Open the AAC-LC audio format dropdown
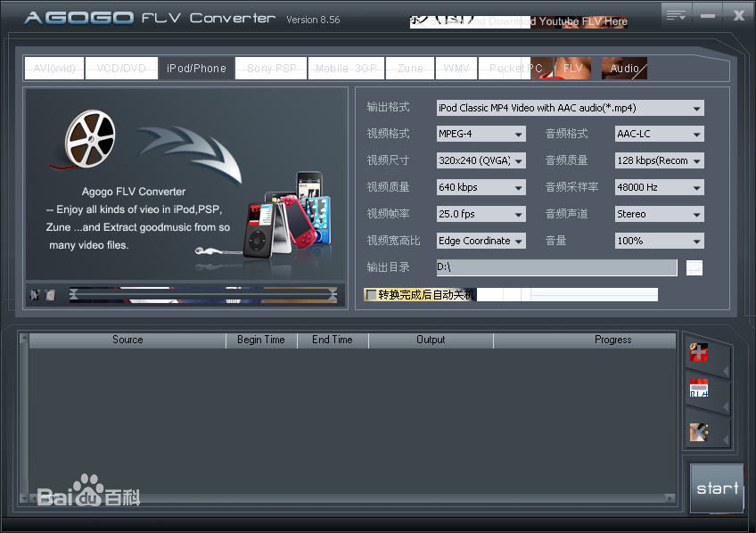756x533 pixels. (x=659, y=134)
